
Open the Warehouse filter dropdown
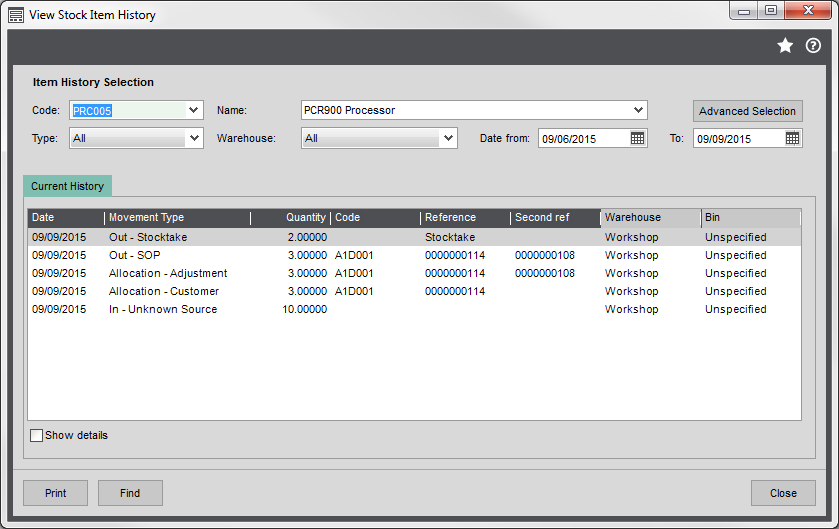448,139
